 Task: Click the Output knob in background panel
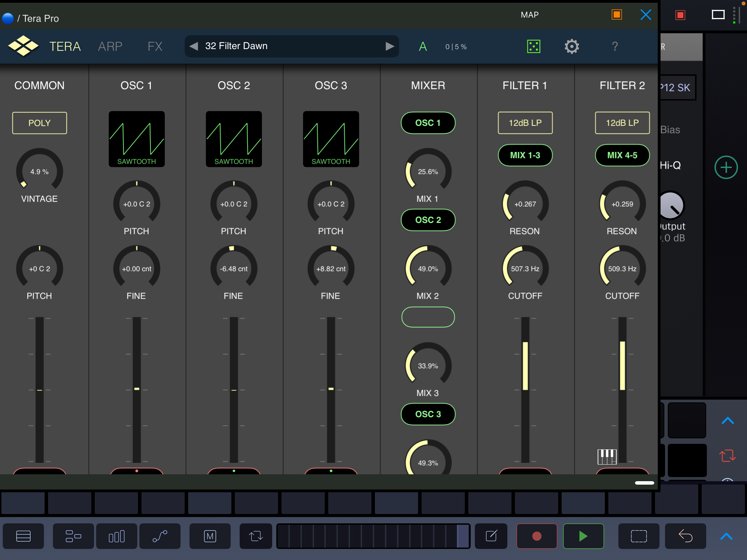[671, 205]
